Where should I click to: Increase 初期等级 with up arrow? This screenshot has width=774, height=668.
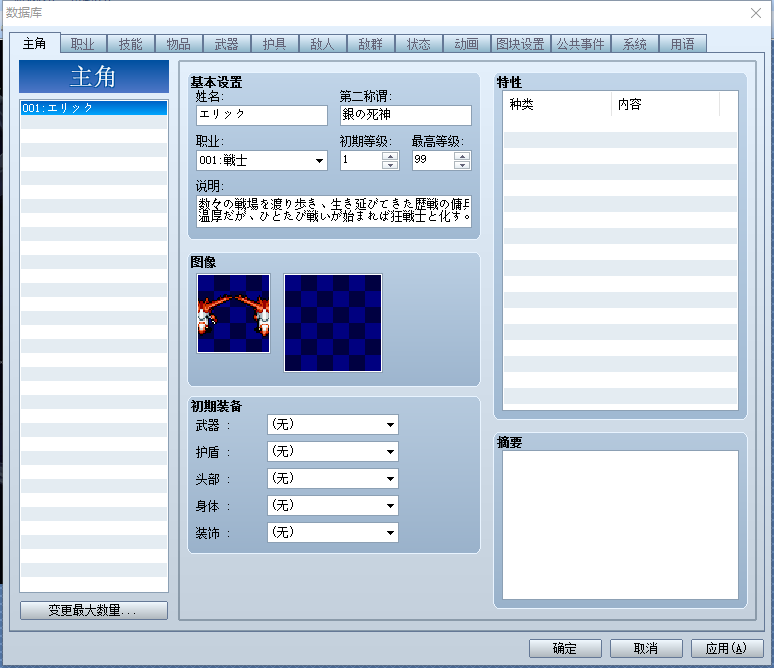point(390,156)
